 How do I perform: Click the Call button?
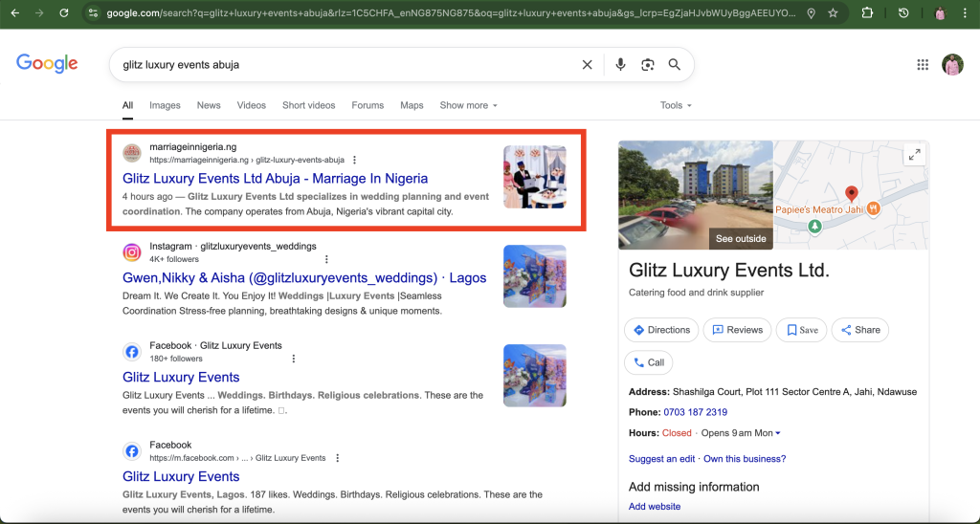point(649,362)
